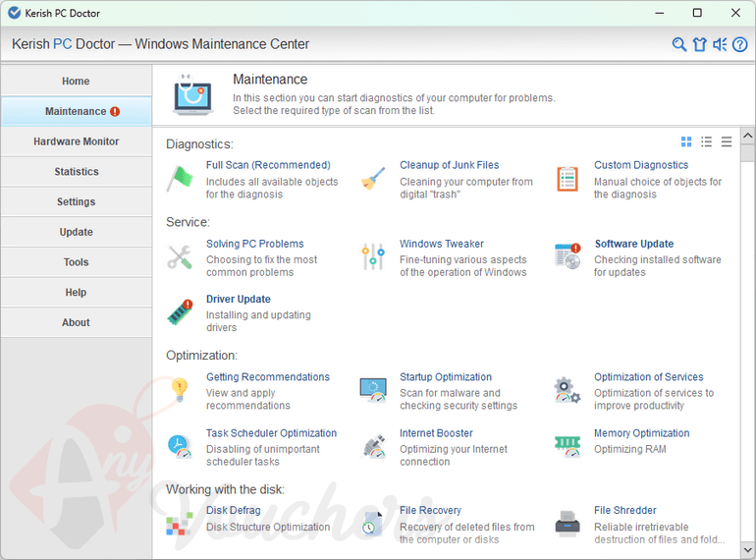Viewport: 756px width, 560px height.
Task: Open Task Scheduler Optimization link
Action: (x=271, y=433)
